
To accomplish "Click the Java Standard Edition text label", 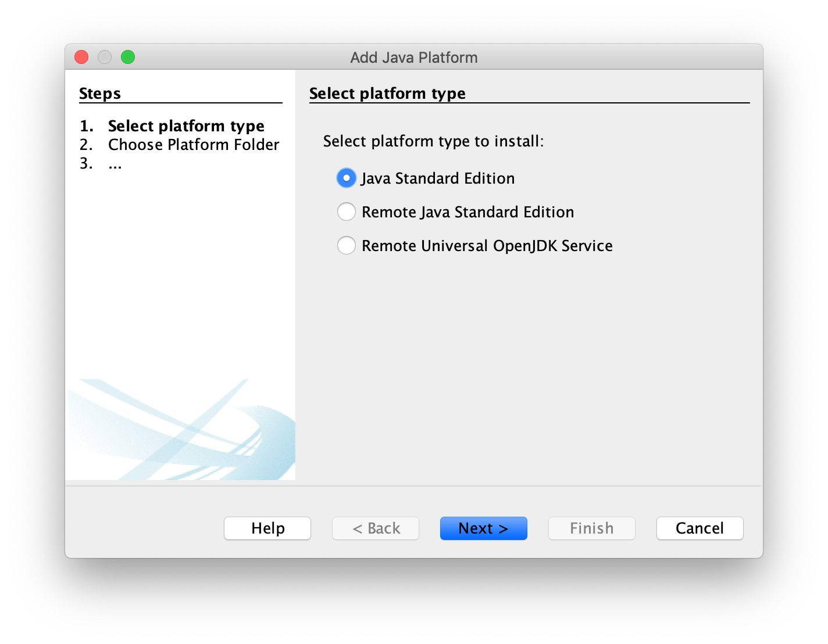I will click(438, 178).
